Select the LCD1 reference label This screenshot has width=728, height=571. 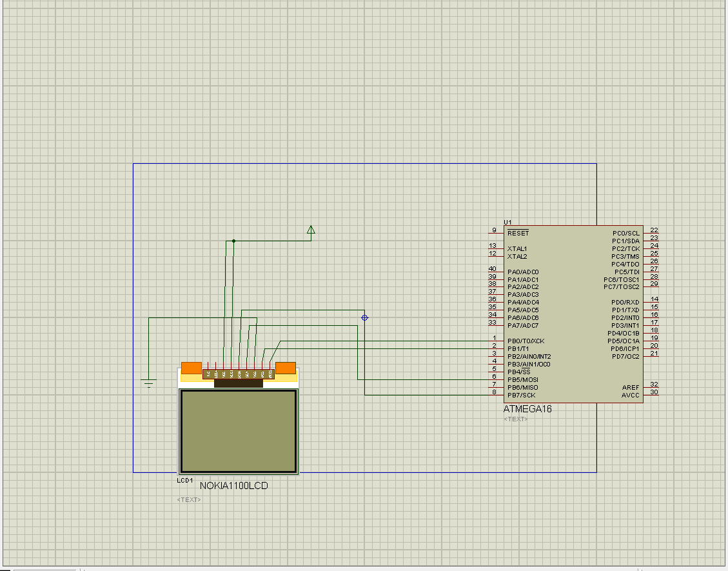(185, 481)
